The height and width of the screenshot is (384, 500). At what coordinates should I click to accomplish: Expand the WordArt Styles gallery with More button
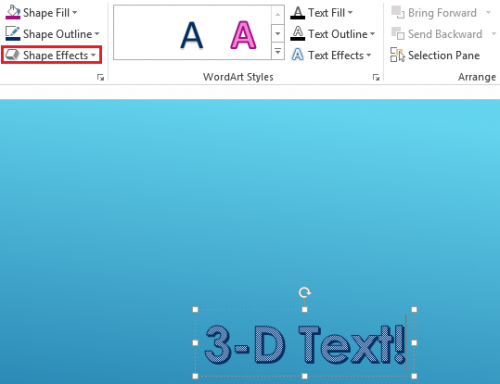coord(278,51)
